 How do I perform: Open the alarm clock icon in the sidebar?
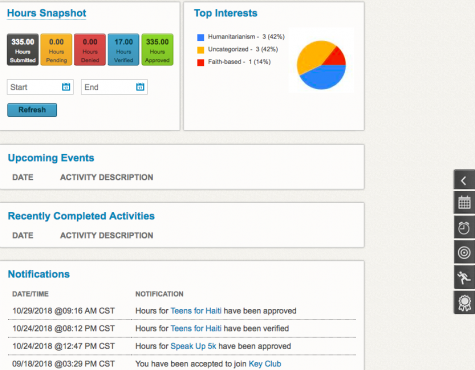pos(464,227)
